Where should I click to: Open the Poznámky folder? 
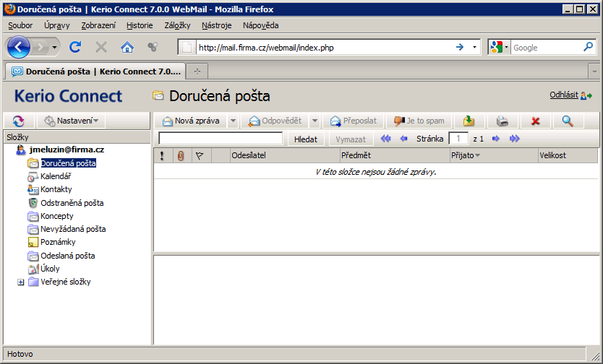click(x=58, y=242)
